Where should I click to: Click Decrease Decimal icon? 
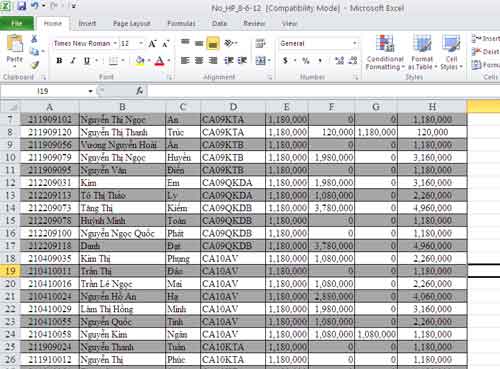[353, 61]
